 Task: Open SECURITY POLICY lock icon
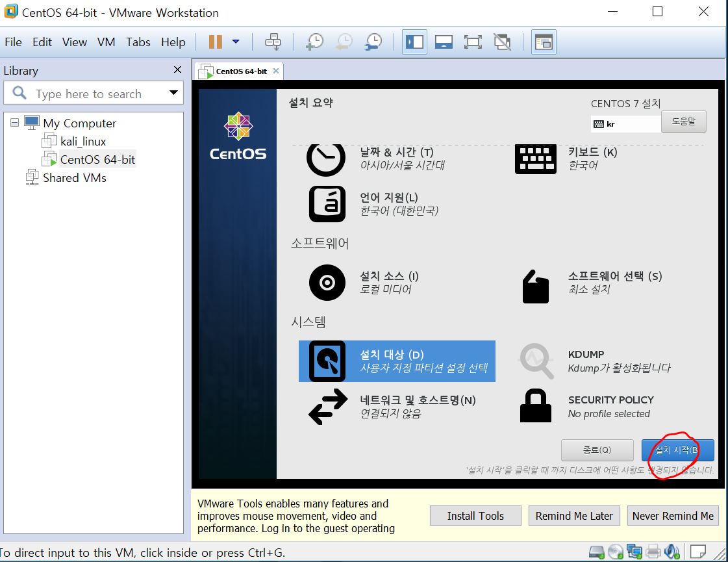[535, 405]
